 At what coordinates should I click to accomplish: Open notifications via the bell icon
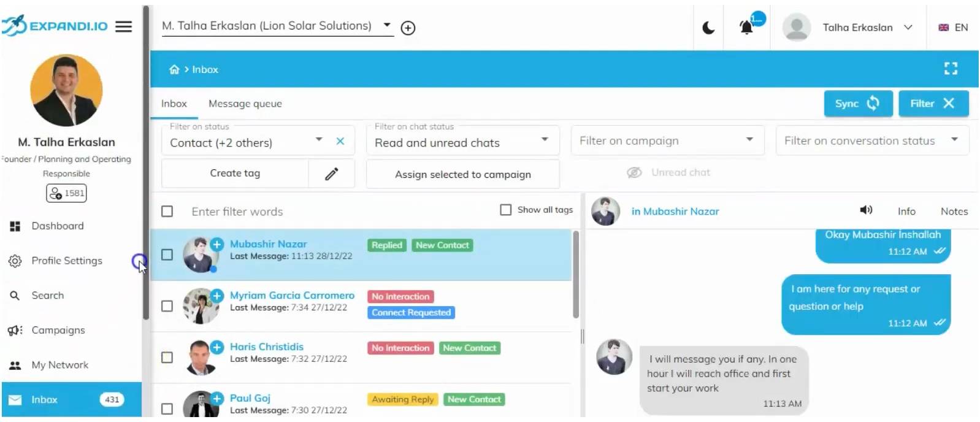point(746,27)
